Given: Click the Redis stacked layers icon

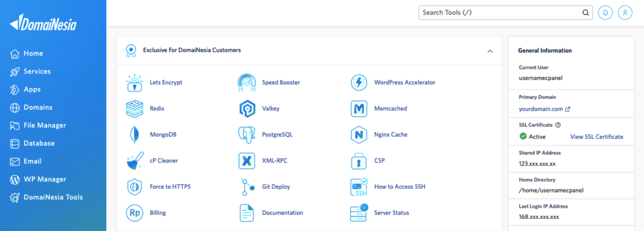Looking at the screenshot, I should point(135,108).
